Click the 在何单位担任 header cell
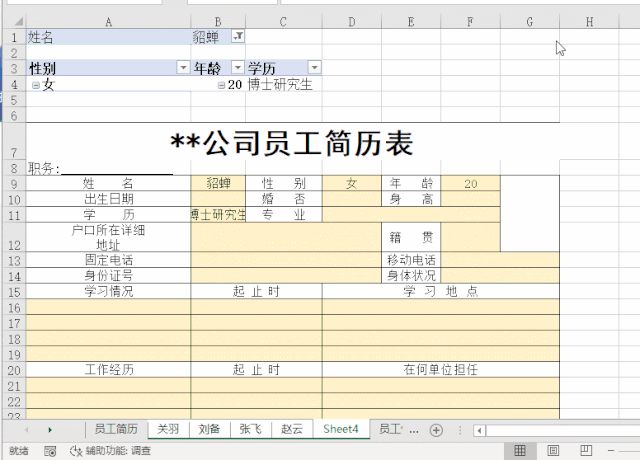The width and height of the screenshot is (640, 460). 441,369
